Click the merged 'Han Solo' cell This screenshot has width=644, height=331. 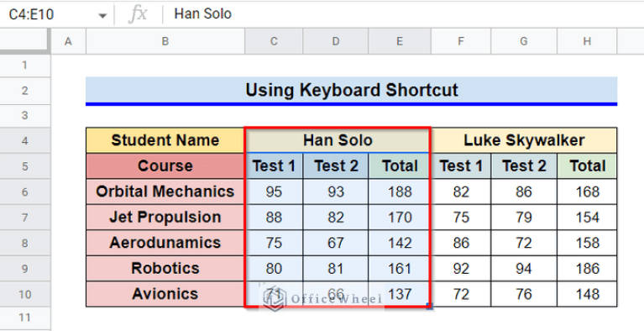(x=338, y=140)
